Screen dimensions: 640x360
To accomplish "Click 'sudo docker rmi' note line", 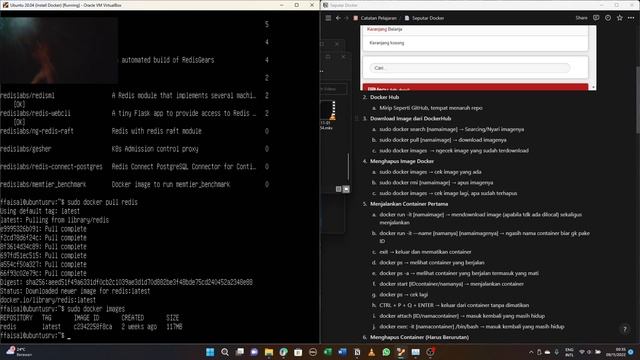I will tap(436, 182).
